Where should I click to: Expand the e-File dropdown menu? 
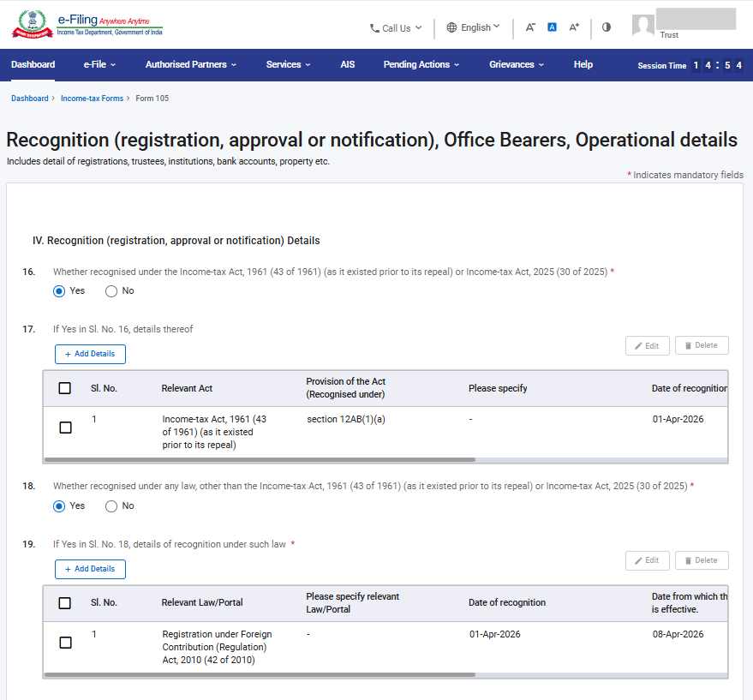point(99,65)
